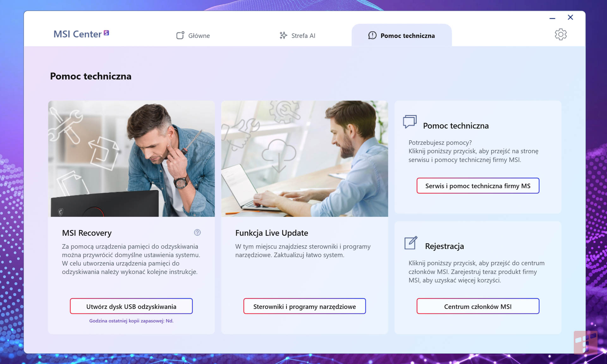Click the Pomoc techniczna chat bubbles icon
607x364 pixels.
click(410, 122)
